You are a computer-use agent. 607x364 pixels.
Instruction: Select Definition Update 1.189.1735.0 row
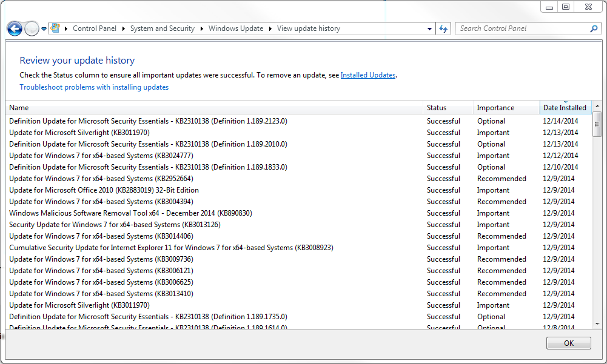point(298,317)
